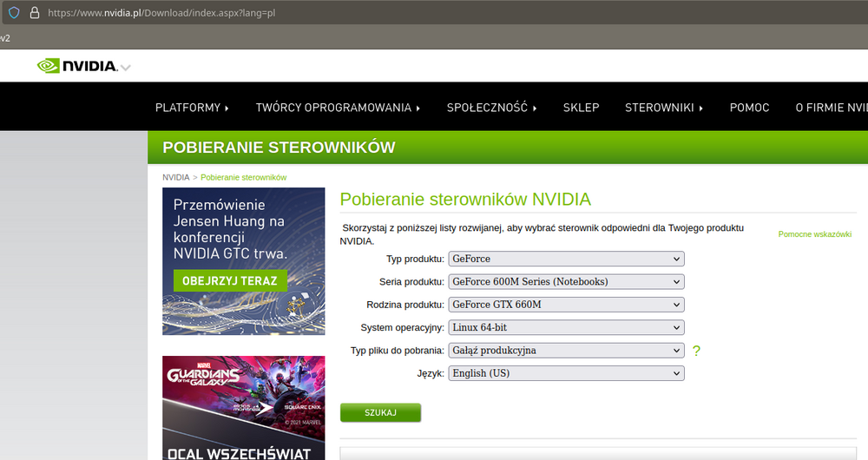Click the Typ produktu label

pos(415,259)
